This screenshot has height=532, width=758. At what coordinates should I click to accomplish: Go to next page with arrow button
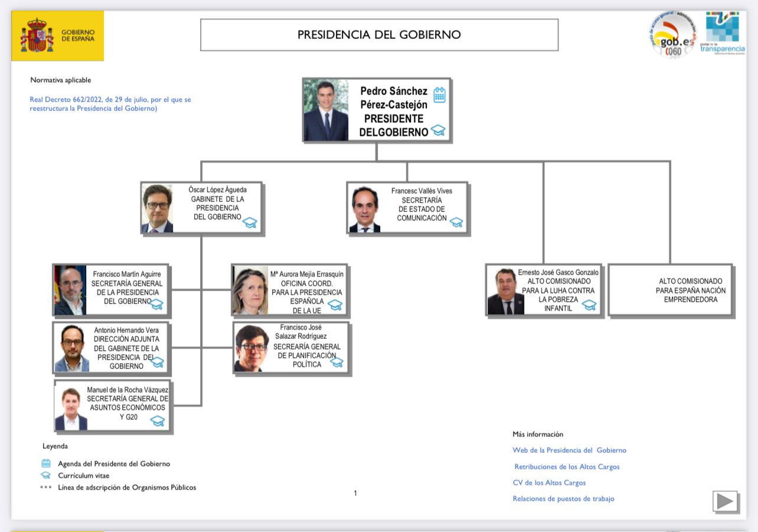point(725,501)
